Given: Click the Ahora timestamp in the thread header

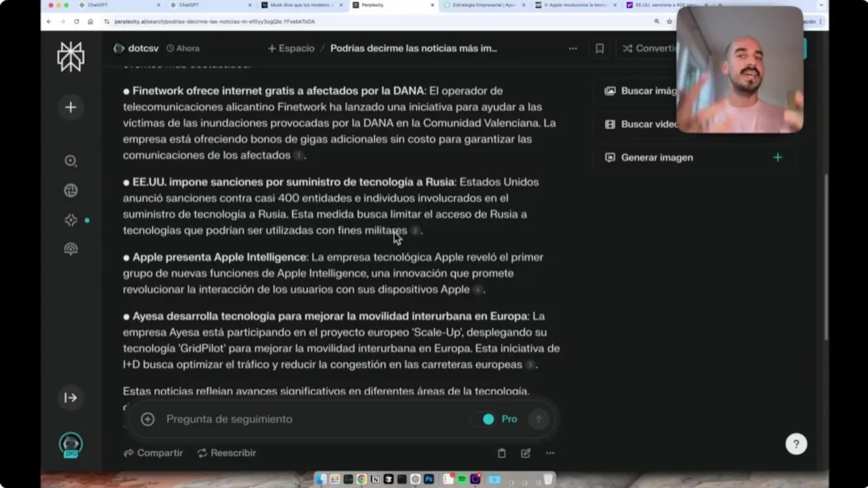Looking at the screenshot, I should [x=183, y=48].
